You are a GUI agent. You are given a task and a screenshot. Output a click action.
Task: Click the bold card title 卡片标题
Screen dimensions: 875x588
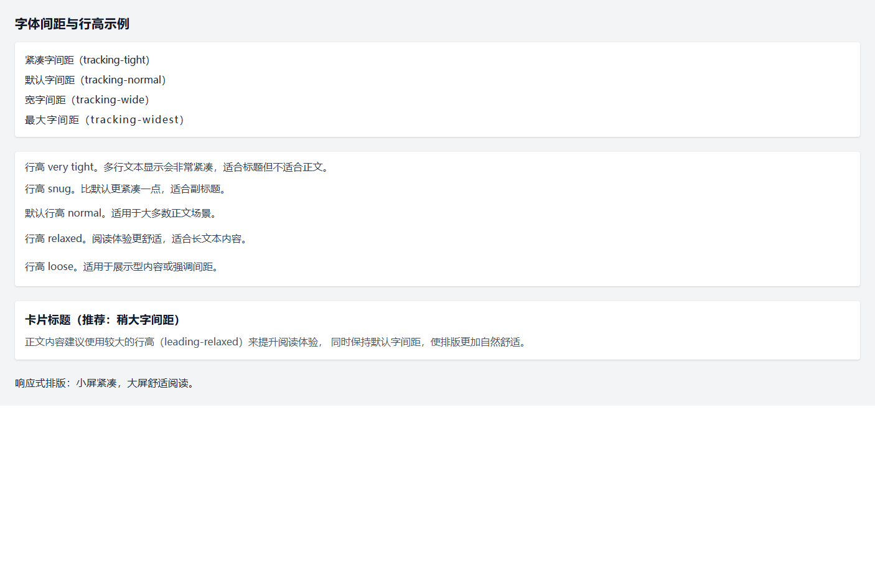[48, 320]
